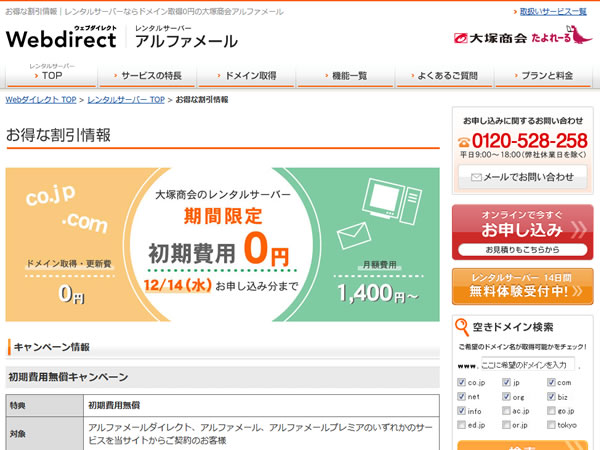Click the envelope illustration in the green banner
Image resolution: width=600 pixels, height=450 pixels.
(354, 236)
